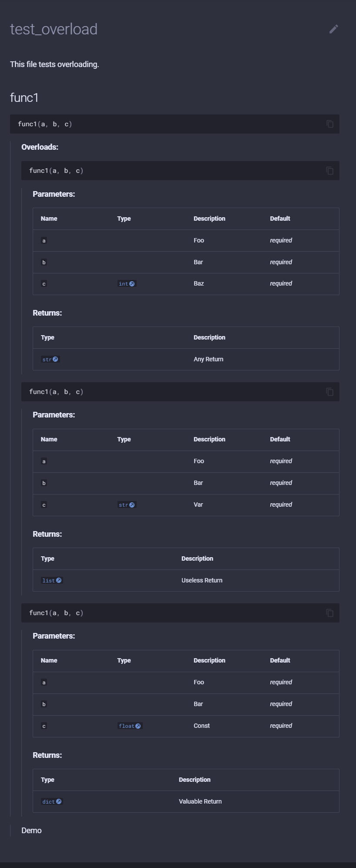
Task: Click the func1 section heading
Action: point(24,98)
